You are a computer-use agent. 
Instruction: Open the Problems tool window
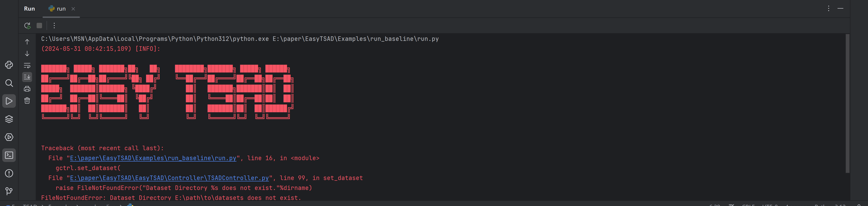[9, 173]
